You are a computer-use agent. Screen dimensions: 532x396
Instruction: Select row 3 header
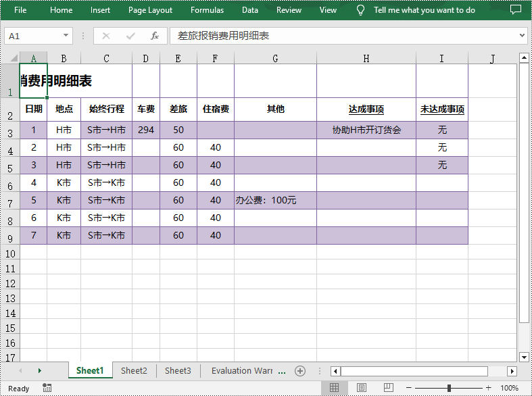click(x=10, y=130)
